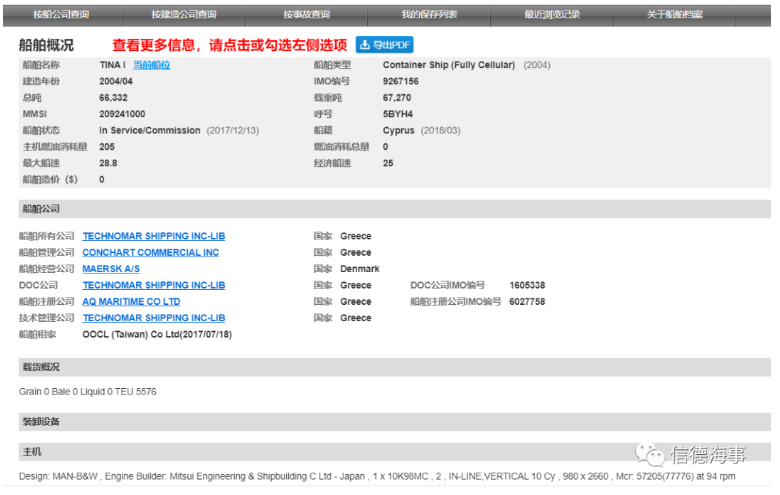
Task: Toggle the 主机 section header
Action: click(x=31, y=452)
